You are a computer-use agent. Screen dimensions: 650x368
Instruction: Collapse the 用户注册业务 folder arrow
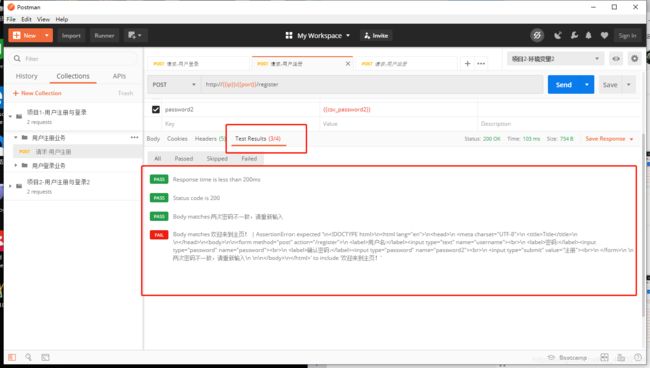(x=16, y=137)
